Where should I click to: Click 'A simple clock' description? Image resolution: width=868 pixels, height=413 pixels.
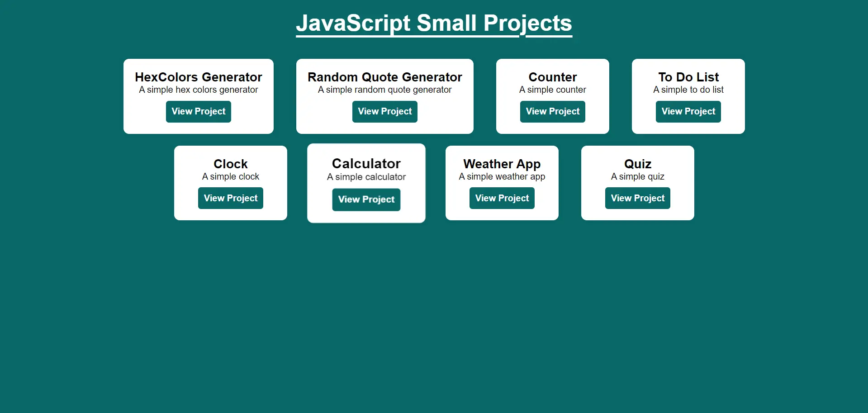coord(231,176)
